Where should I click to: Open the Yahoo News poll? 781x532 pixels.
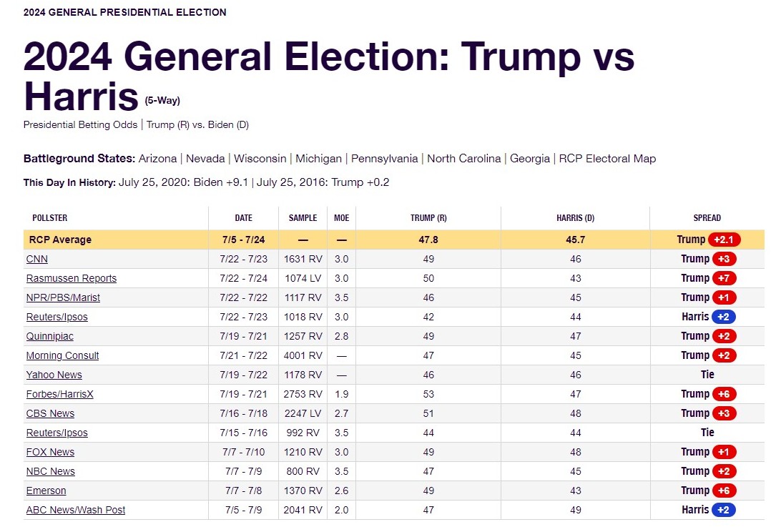[x=54, y=375]
